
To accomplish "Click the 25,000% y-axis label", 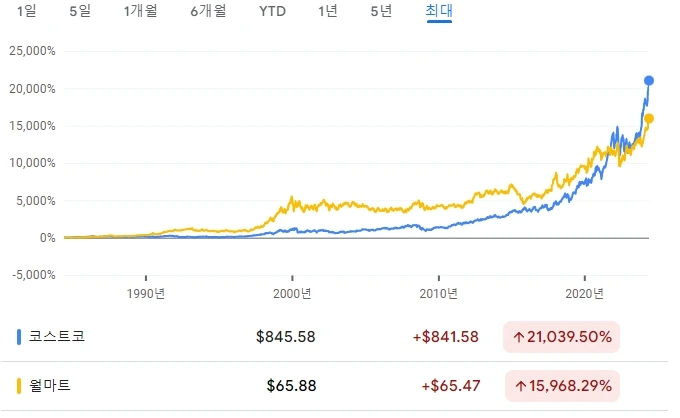I will click(33, 51).
